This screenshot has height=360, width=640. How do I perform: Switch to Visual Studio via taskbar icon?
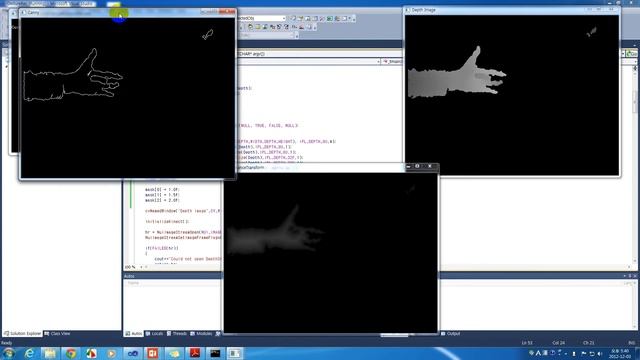(132, 353)
